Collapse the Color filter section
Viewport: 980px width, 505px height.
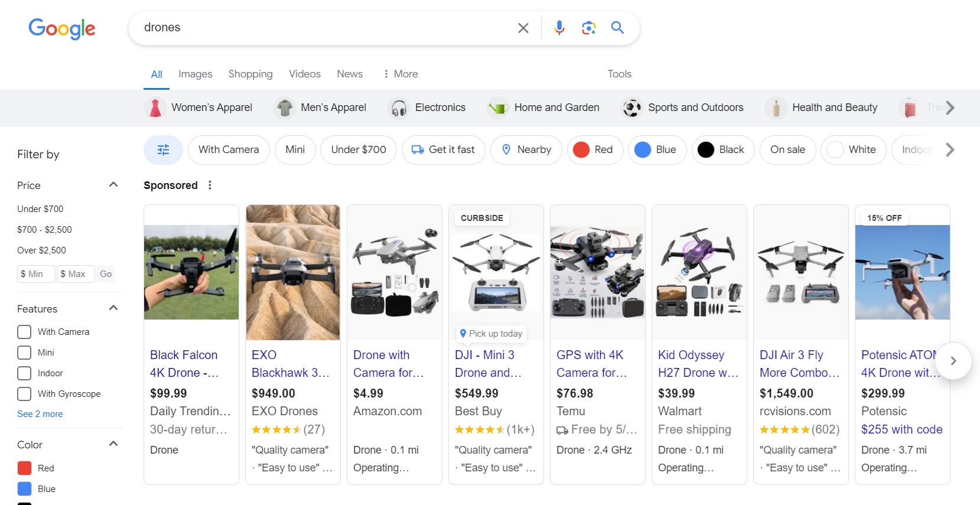(x=113, y=444)
